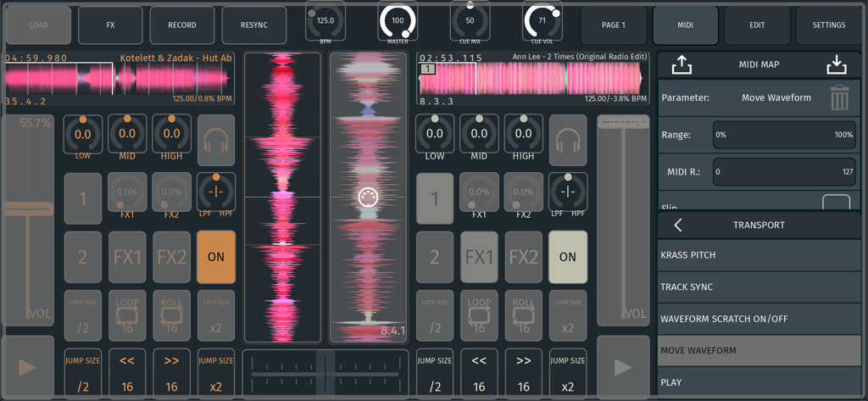Activate right deck LOOP 16 icon
The image size is (868, 401).
479,315
